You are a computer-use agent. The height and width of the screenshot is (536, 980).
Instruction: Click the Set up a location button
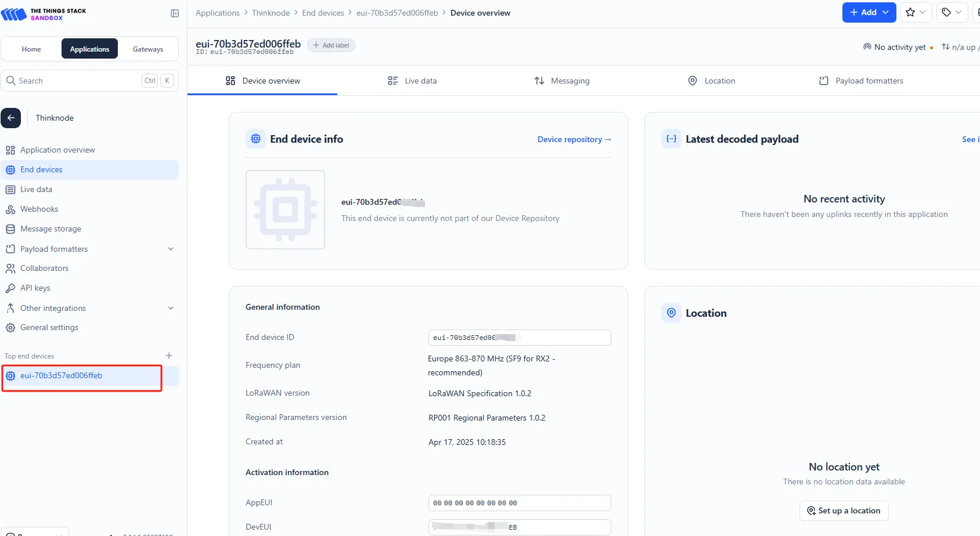point(844,510)
